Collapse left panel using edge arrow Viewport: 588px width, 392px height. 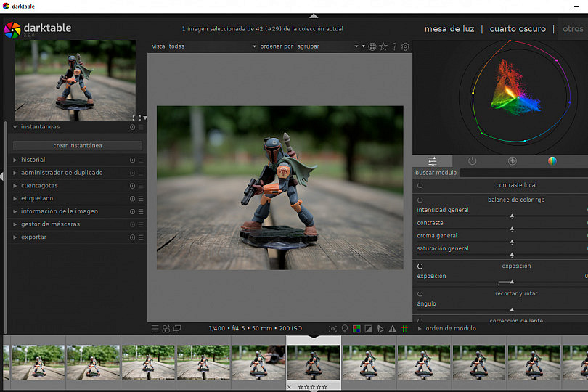point(2,176)
